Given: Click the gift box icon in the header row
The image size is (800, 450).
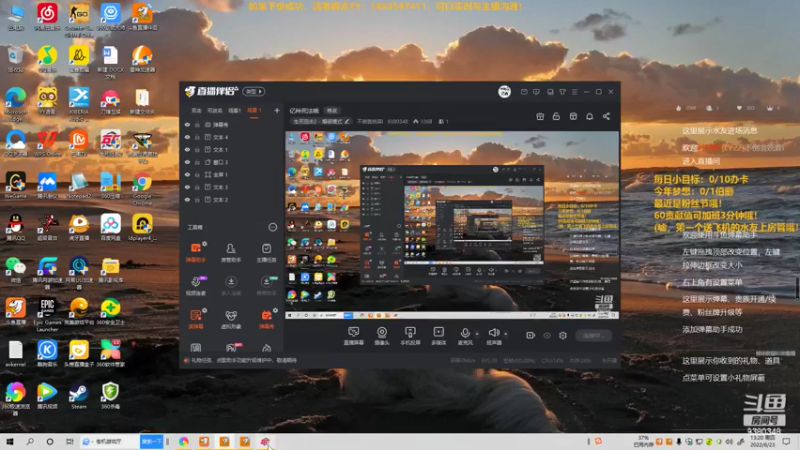Looking at the screenshot, I should 540,116.
